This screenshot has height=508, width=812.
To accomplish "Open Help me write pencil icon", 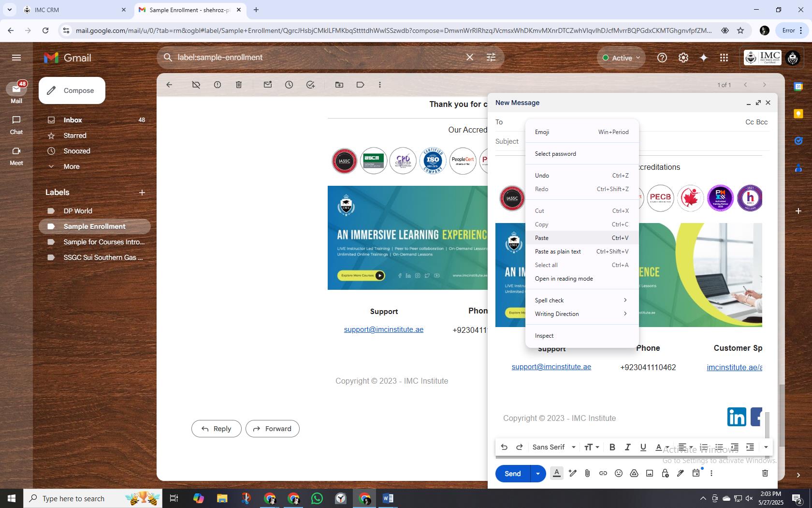I will coord(573,473).
